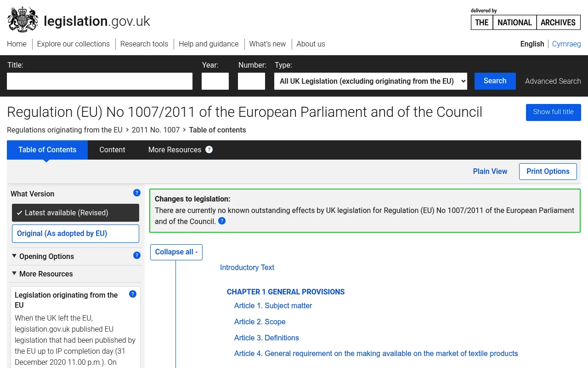Open Article 2. Scope link
This screenshot has height=368, width=588.
click(x=260, y=322)
